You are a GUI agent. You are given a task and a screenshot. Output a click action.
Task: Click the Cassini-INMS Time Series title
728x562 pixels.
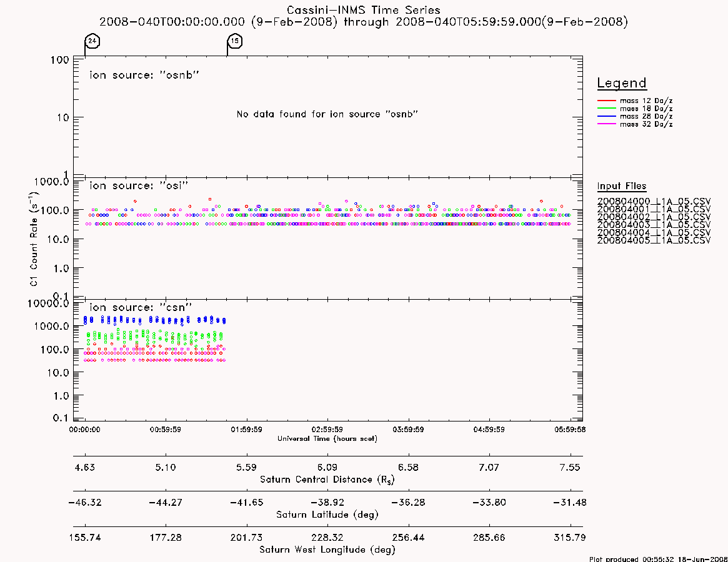click(364, 10)
